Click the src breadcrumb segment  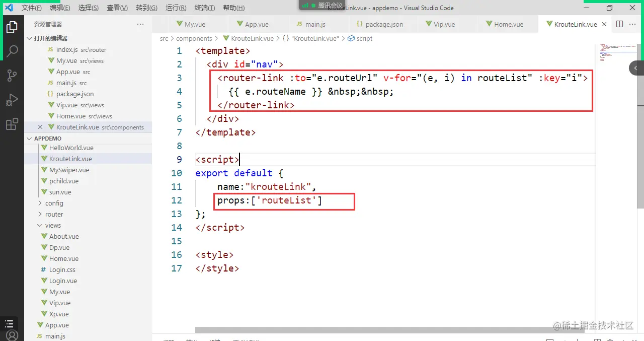[x=164, y=38]
